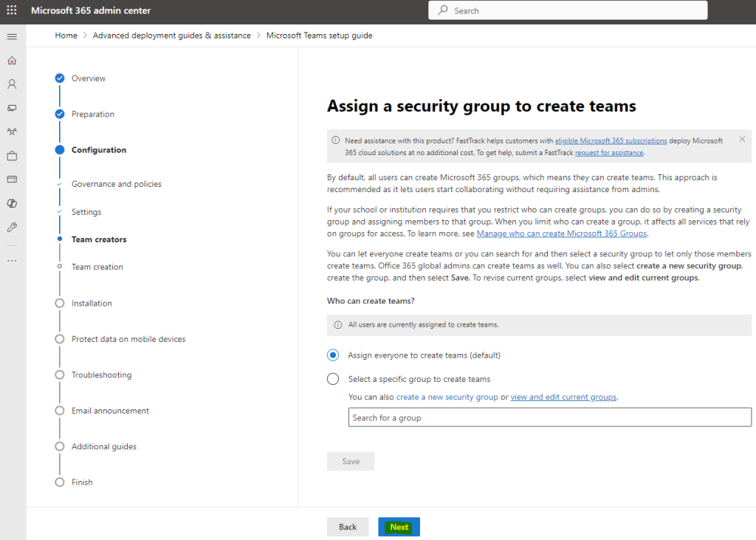Viewport: 756px width, 540px height.
Task: Open Users via the person icon
Action: point(12,84)
